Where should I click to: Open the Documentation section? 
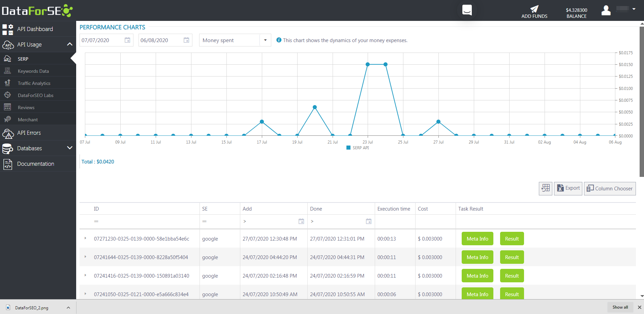35,164
